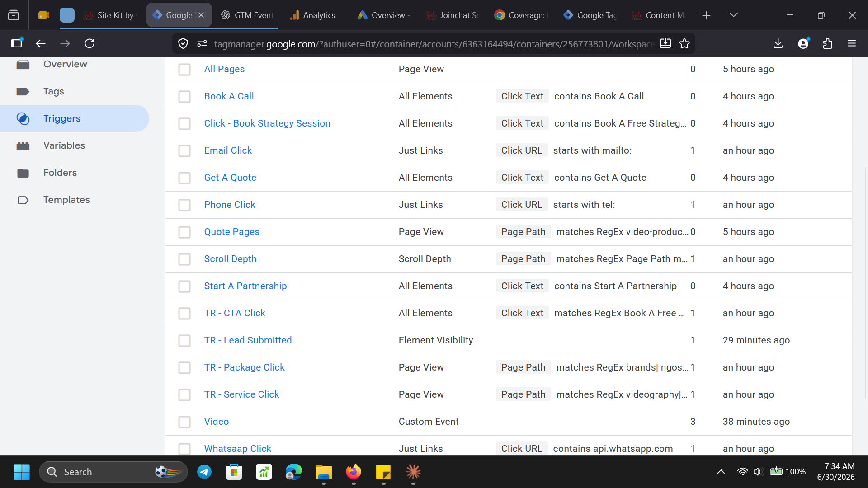Image resolution: width=868 pixels, height=488 pixels.
Task: Switch to the GTM Event browser tab
Action: point(247,15)
